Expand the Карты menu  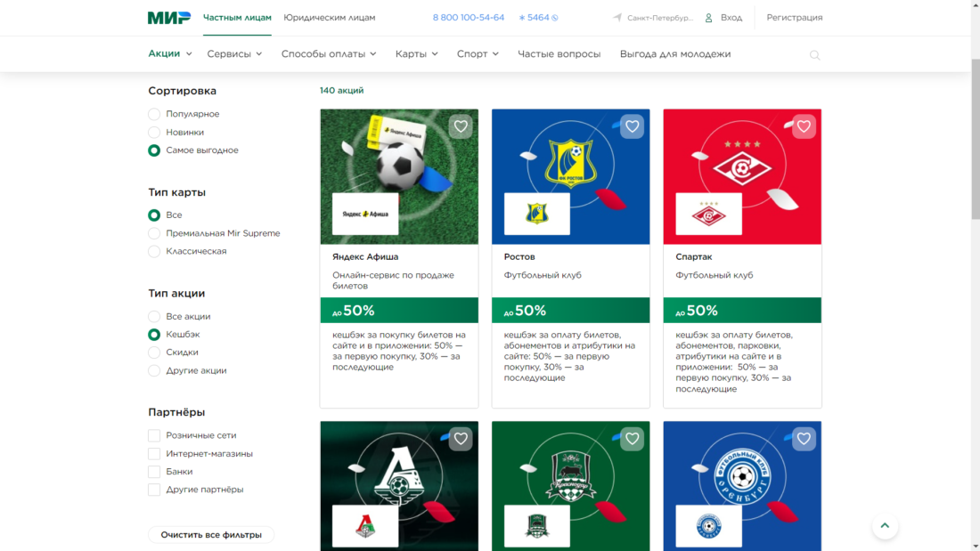416,54
